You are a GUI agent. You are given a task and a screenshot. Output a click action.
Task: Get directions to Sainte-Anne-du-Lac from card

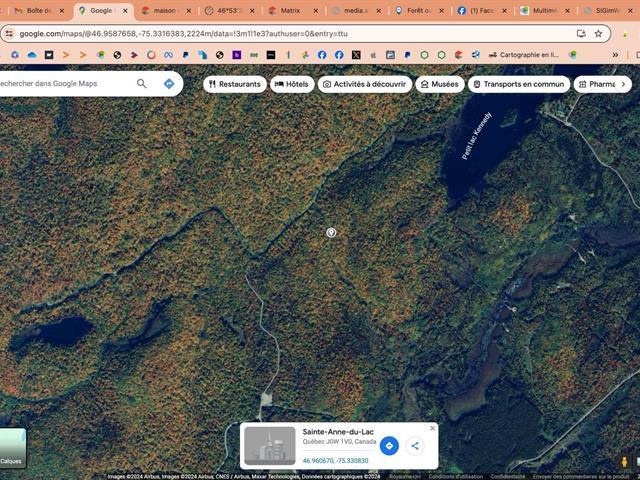pyautogui.click(x=389, y=446)
